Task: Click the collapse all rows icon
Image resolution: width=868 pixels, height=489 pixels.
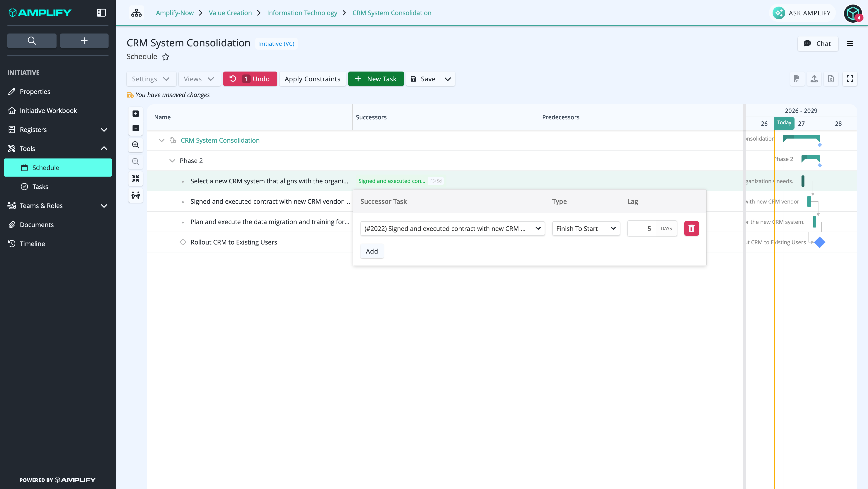Action: point(136,128)
